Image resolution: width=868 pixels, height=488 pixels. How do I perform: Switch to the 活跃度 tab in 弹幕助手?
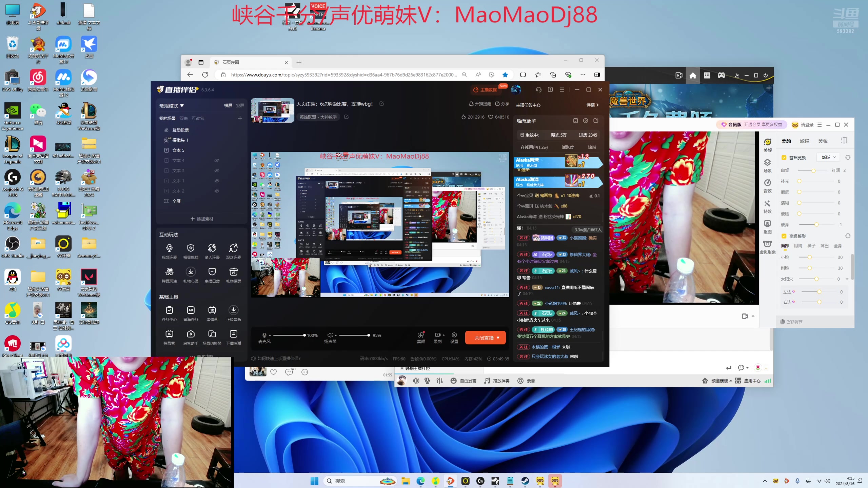[x=568, y=147]
